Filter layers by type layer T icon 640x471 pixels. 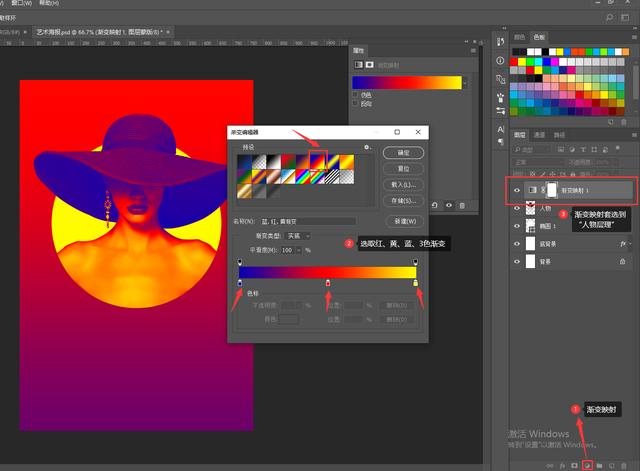coord(583,150)
